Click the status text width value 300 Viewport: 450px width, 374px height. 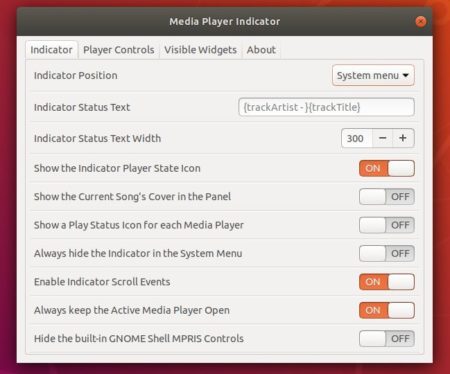356,138
